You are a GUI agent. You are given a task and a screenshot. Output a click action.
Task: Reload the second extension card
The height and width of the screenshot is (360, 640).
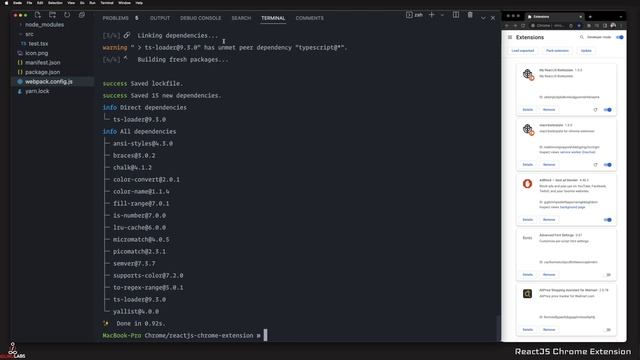pos(595,165)
